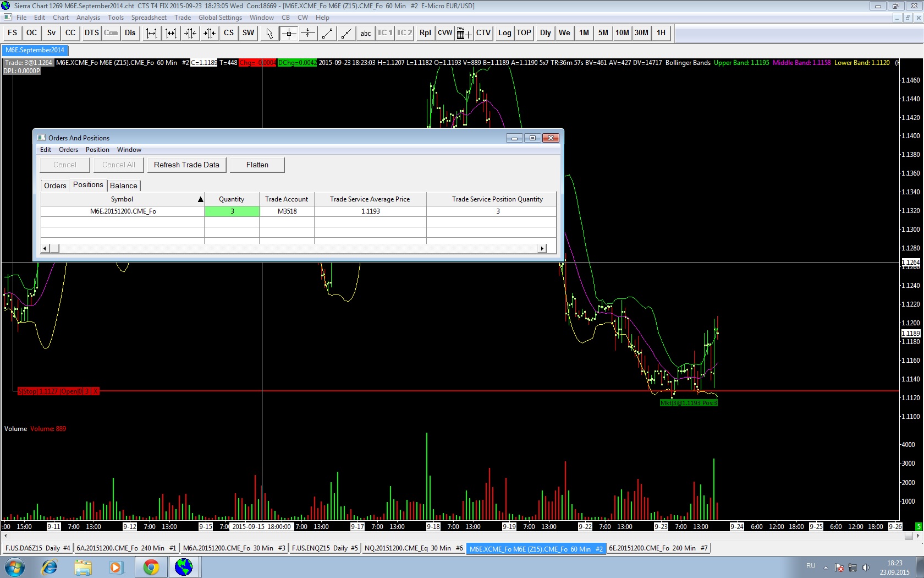Click the Quantity column header
Screen dimensions: 924x578
[232, 199]
